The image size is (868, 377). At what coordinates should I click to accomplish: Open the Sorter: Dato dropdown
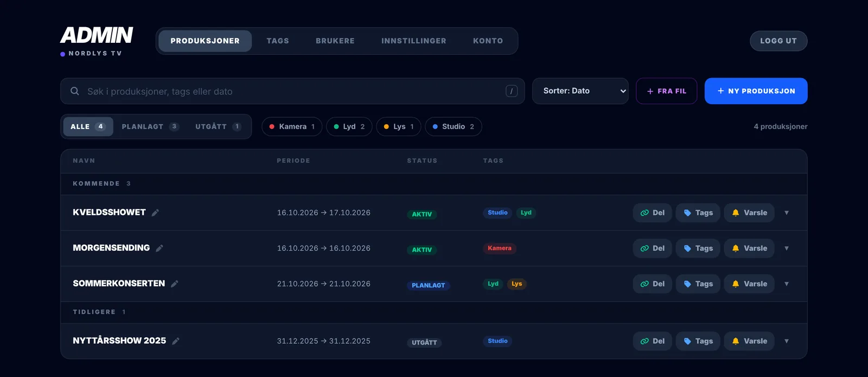coord(580,91)
